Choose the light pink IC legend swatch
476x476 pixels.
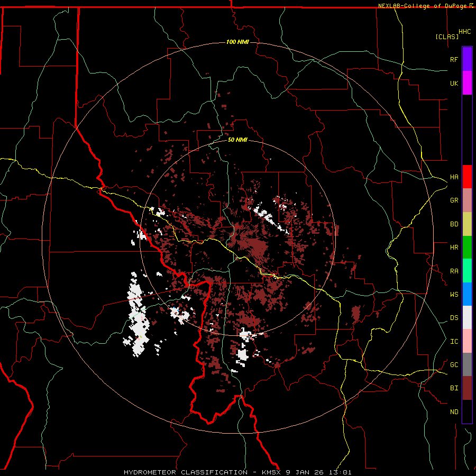point(467,341)
